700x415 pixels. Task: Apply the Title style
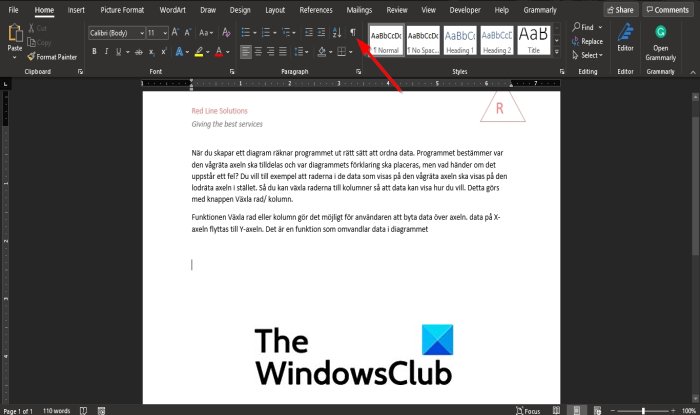533,40
